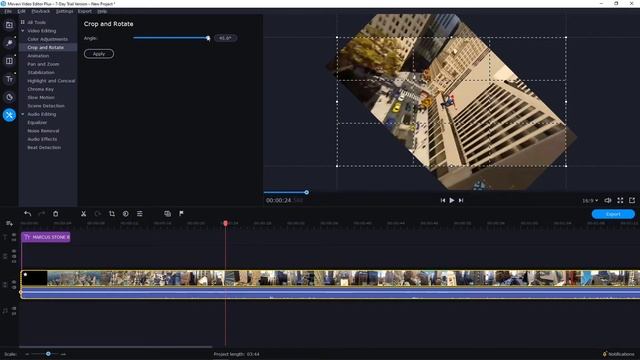The image size is (640, 360).
Task: Click the Angle value input field
Action: click(x=225, y=38)
